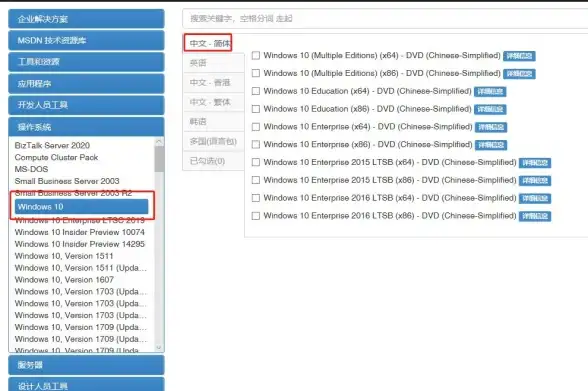Switch to the 中文 - 香港 tab
588x391 pixels.
[x=213, y=82]
